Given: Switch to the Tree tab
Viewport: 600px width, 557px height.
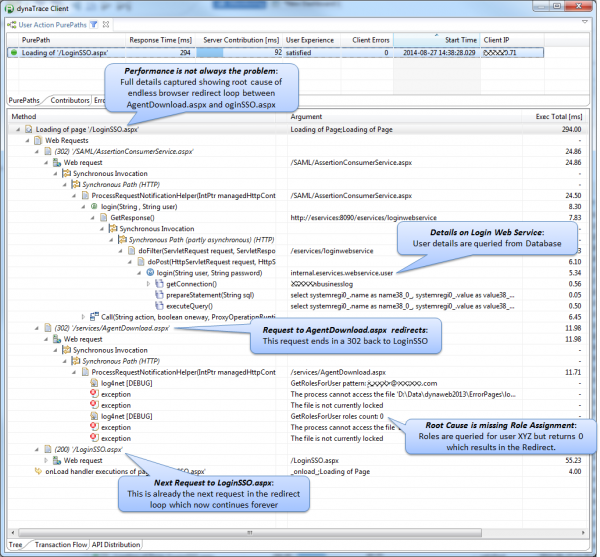Looking at the screenshot, I should tap(15, 545).
